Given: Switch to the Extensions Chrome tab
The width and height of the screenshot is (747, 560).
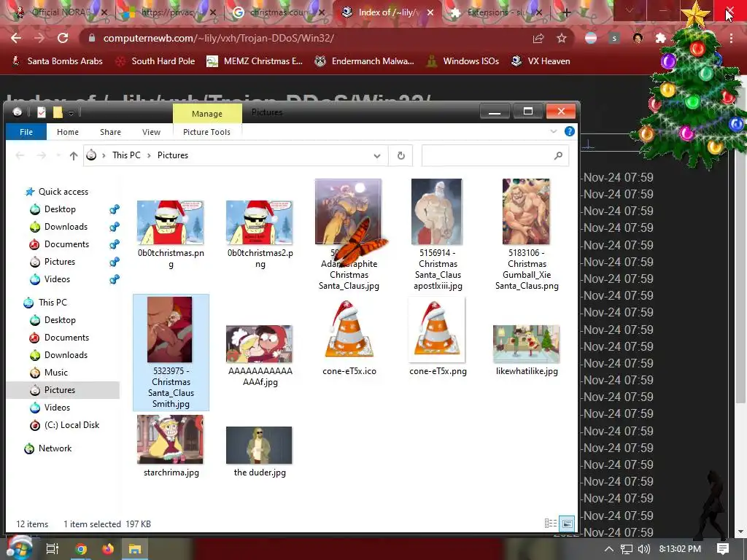Looking at the screenshot, I should click(x=498, y=12).
